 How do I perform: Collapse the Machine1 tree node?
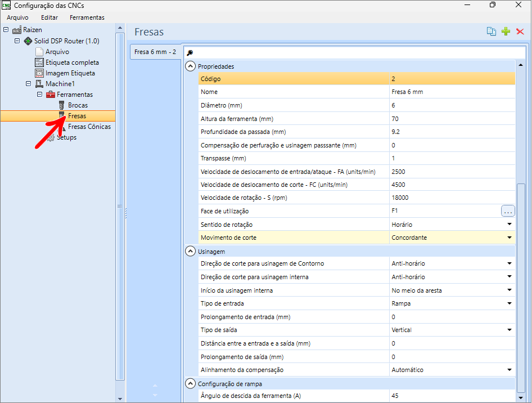pyautogui.click(x=29, y=83)
